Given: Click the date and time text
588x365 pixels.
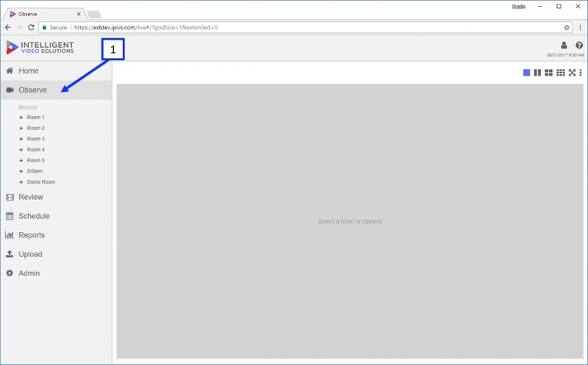Looking at the screenshot, I should [565, 55].
